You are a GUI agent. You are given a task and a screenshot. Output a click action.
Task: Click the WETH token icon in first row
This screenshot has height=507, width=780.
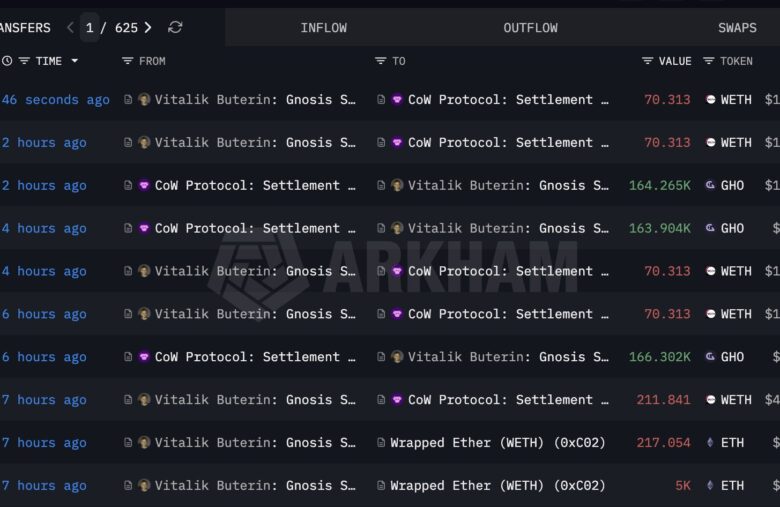[x=711, y=100]
